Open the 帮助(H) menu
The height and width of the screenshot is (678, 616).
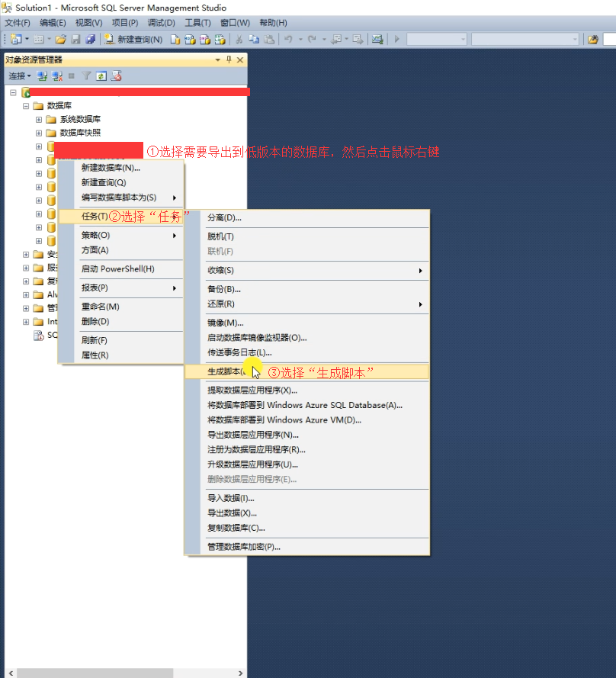click(273, 23)
